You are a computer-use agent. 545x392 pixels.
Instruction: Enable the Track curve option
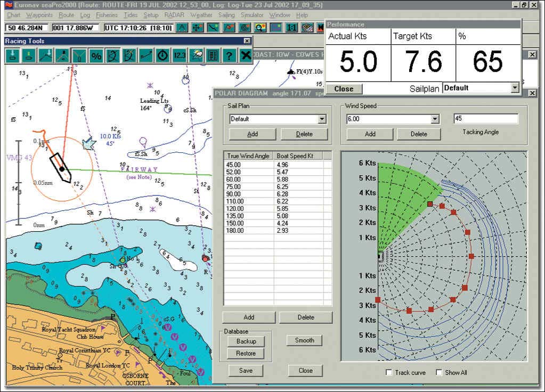point(388,373)
